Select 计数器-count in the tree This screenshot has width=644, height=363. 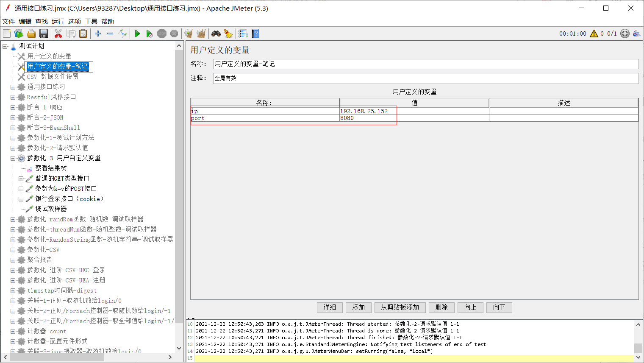pos(47,331)
